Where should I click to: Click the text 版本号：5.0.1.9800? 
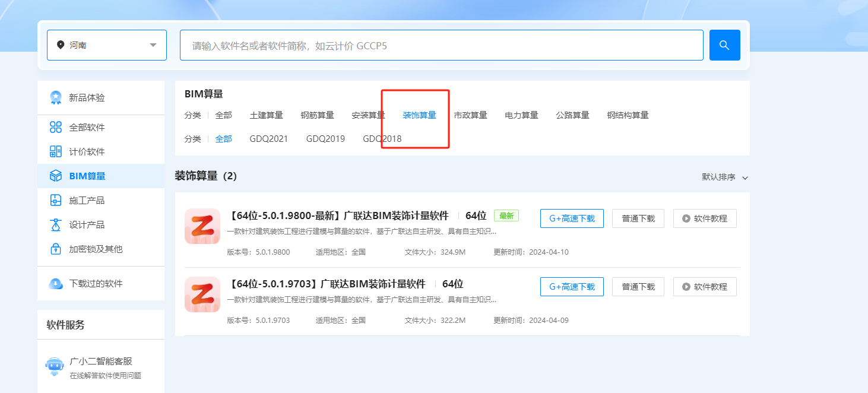(258, 252)
